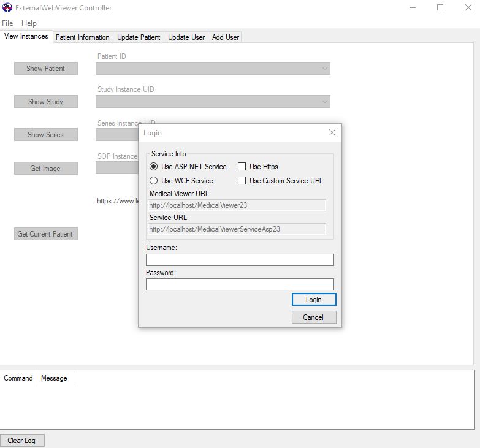Open the Update Patient tab
The image size is (480, 448).
tap(139, 37)
